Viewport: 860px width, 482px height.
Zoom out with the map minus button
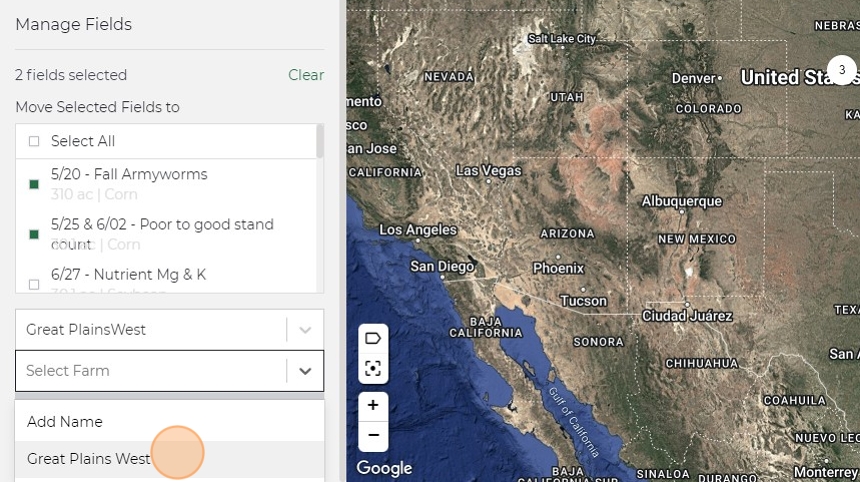click(373, 436)
